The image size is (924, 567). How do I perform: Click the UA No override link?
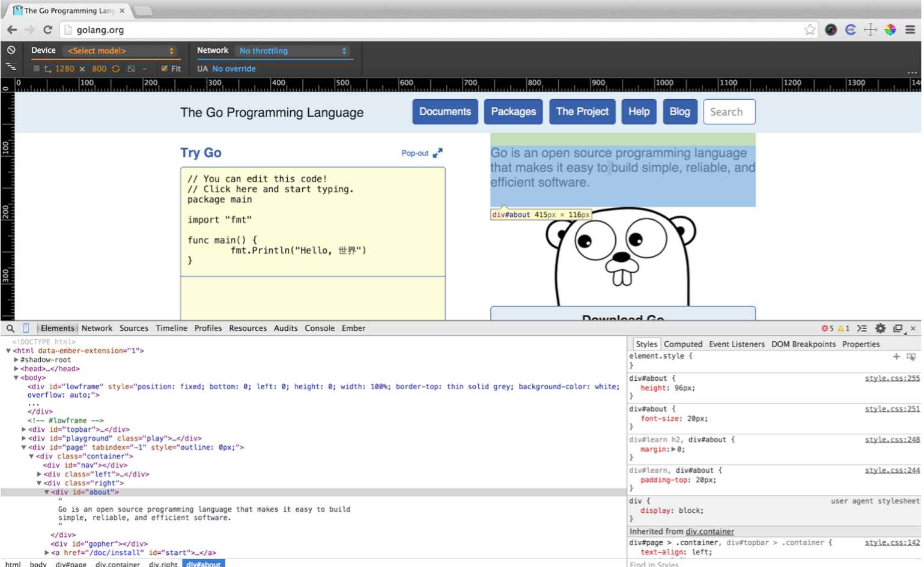(x=234, y=68)
